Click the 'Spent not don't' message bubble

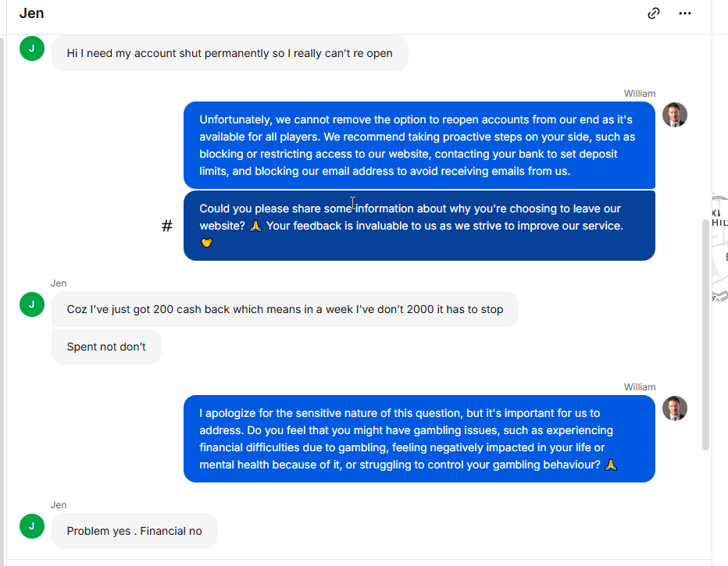[106, 347]
